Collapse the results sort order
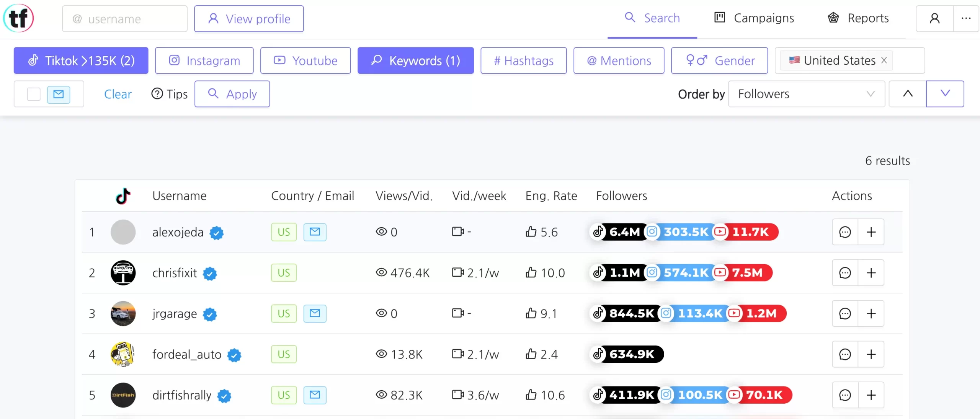 [908, 94]
